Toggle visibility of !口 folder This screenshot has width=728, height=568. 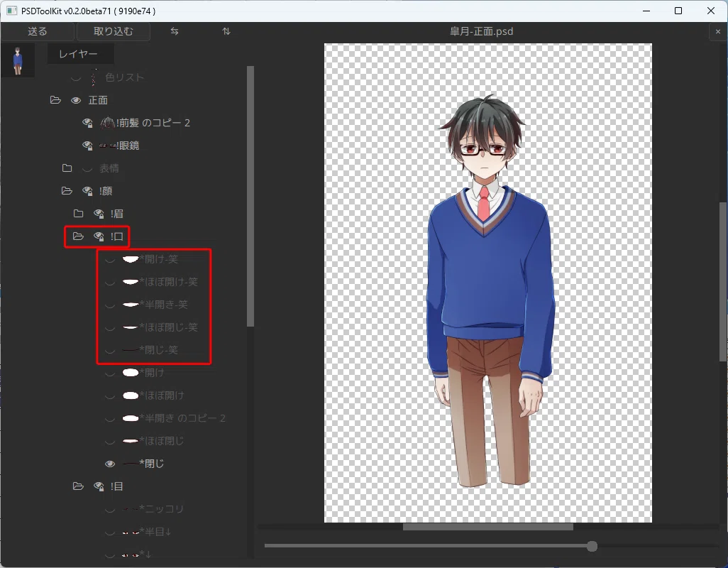[x=99, y=236]
